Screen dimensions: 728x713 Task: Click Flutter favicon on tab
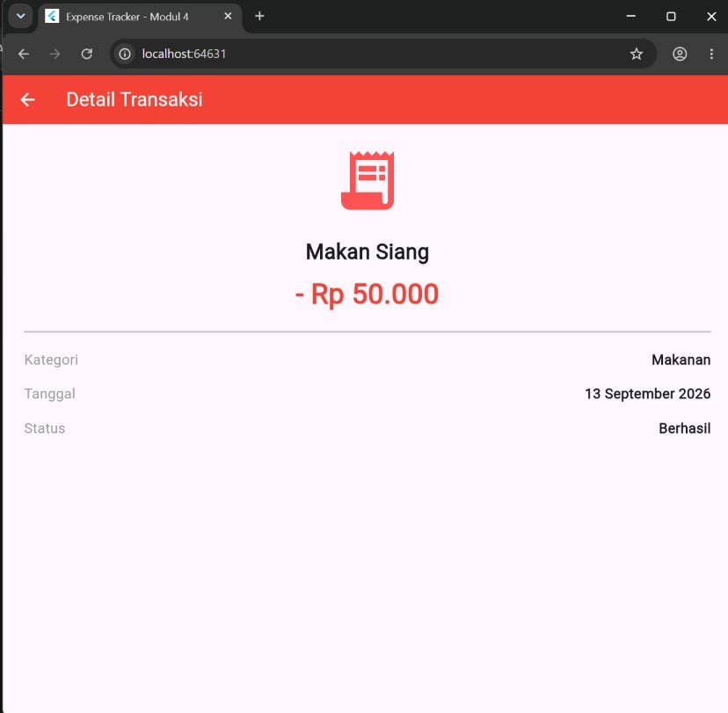(x=52, y=16)
